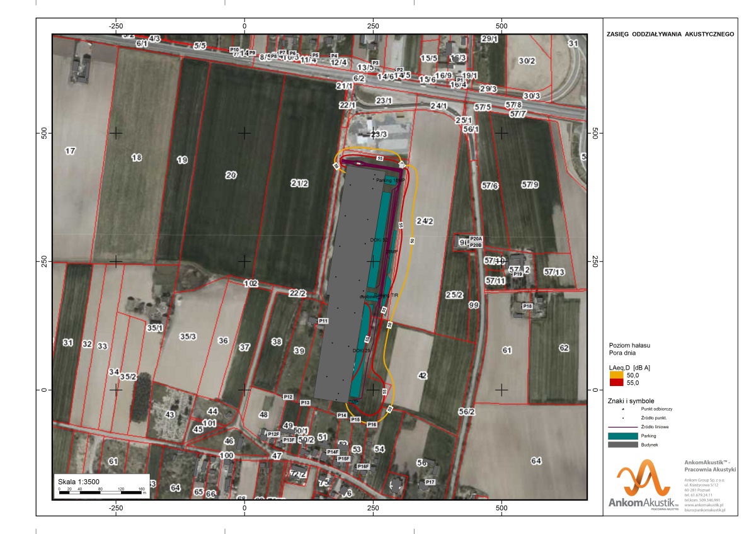
Task: Click parcel number 25/2
Action: [454, 295]
